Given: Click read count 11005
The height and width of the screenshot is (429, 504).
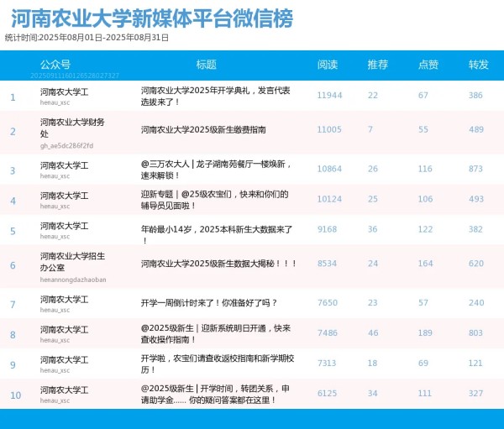Looking at the screenshot, I should pyautogui.click(x=329, y=129).
